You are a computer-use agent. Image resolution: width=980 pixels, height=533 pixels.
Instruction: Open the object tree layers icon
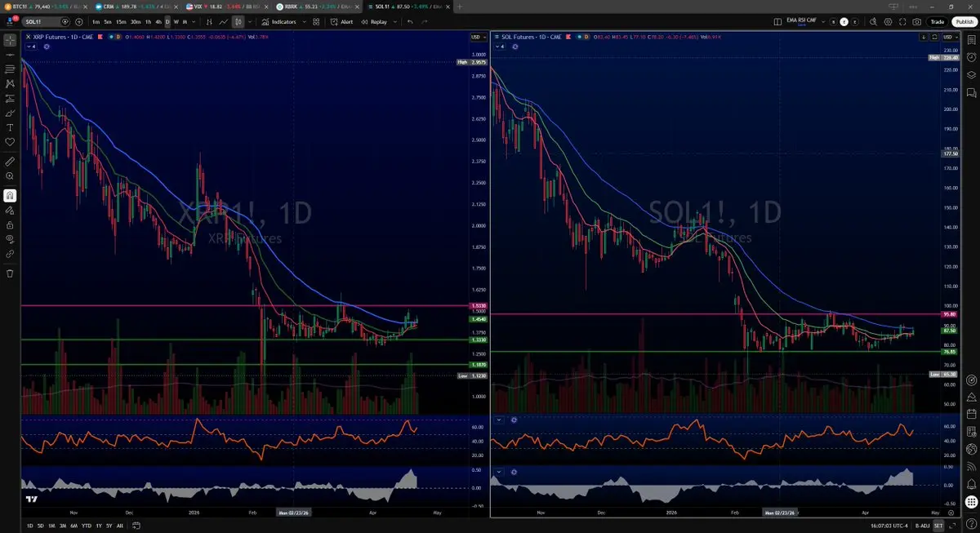pos(971,75)
